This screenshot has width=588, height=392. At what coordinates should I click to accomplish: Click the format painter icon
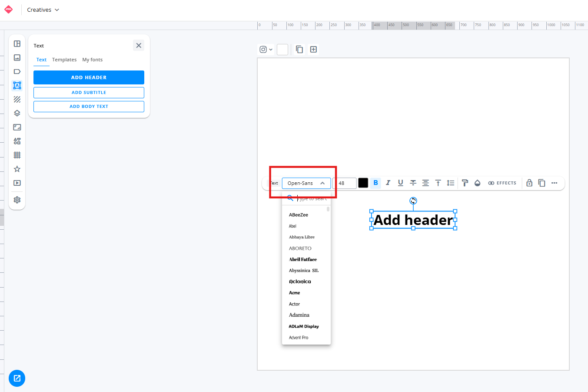(x=465, y=183)
